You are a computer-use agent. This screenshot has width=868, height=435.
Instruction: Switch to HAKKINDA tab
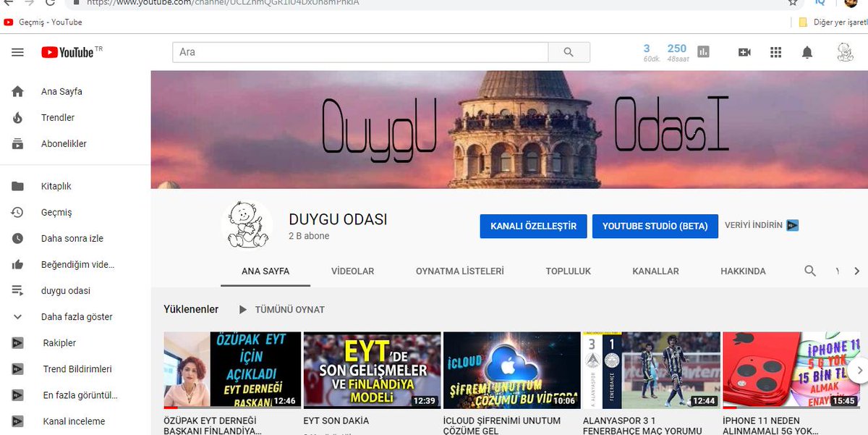[x=743, y=271]
